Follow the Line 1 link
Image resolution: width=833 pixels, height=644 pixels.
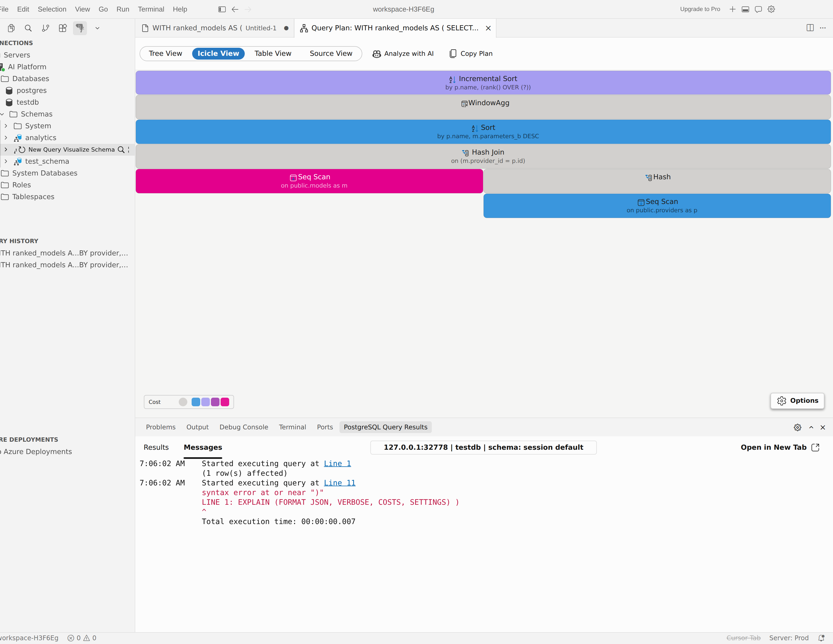pos(337,463)
